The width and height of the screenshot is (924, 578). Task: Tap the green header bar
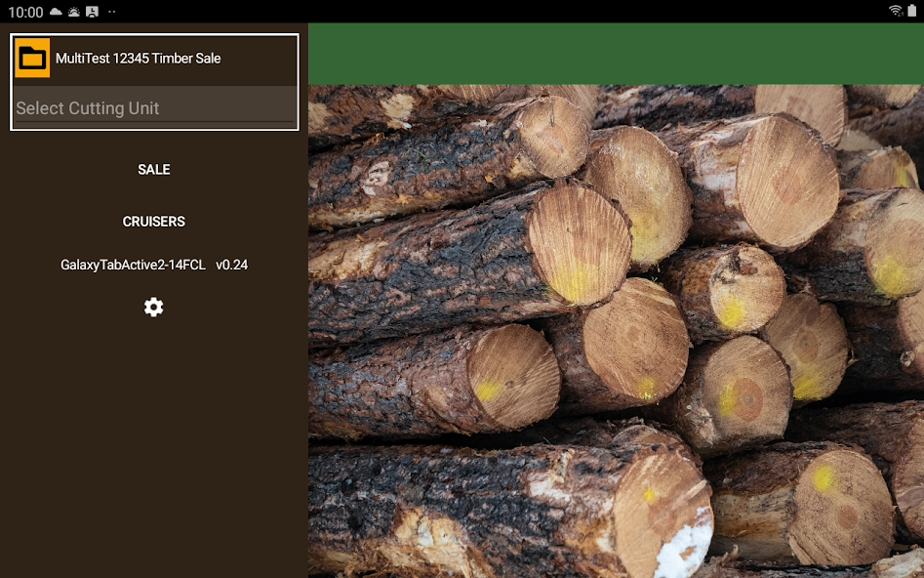(615, 54)
